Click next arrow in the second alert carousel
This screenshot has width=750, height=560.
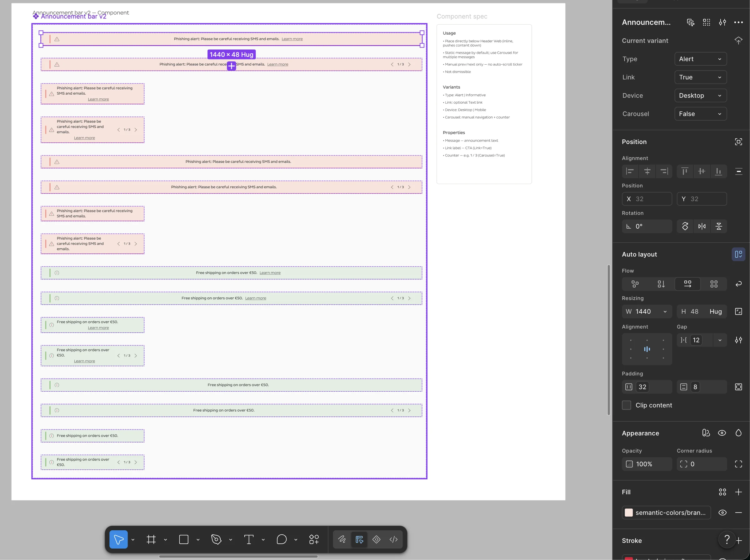409,64
